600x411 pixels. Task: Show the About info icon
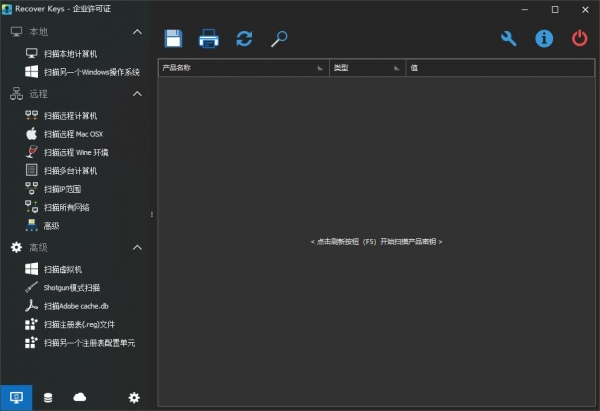[x=544, y=39]
